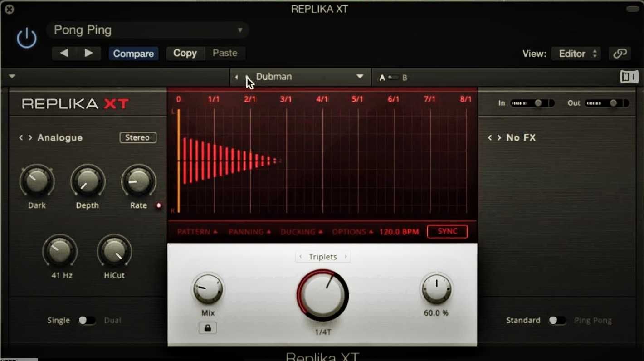Adjust the In level slider
644x361 pixels.
click(532, 103)
